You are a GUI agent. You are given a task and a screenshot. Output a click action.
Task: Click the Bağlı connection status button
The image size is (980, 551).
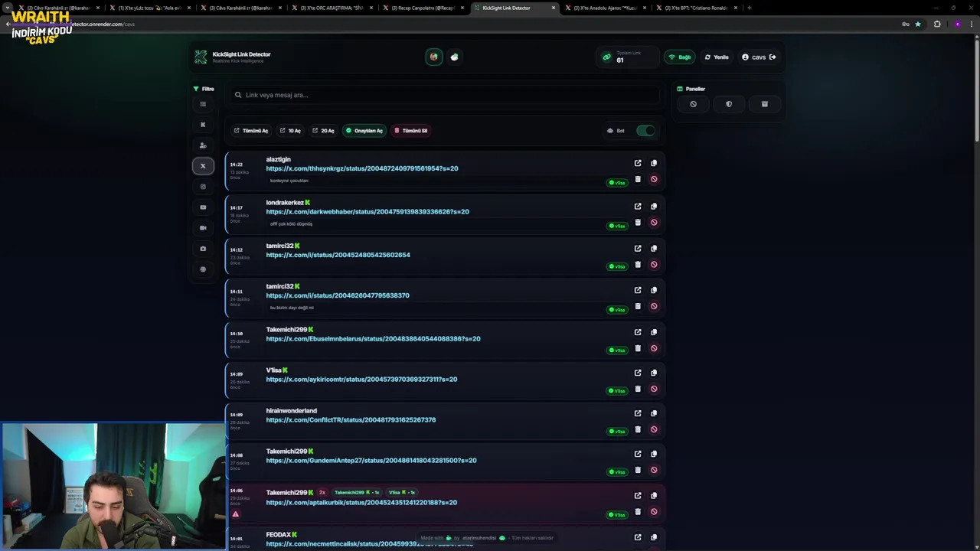click(x=679, y=57)
